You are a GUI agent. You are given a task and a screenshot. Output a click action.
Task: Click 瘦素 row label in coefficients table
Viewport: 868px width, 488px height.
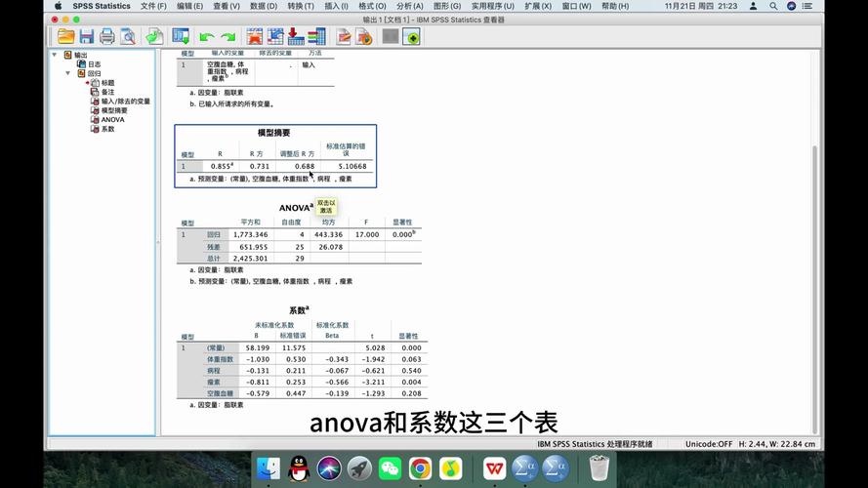tap(214, 382)
